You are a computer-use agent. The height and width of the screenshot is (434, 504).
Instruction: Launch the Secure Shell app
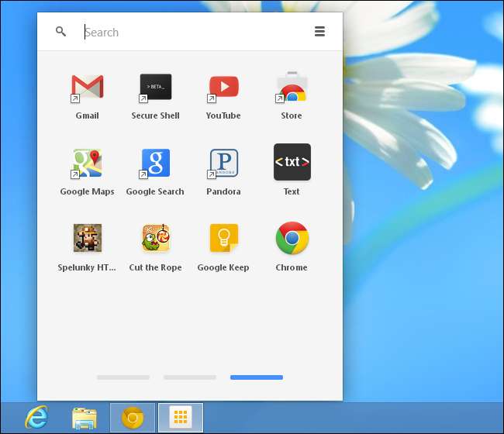point(155,87)
